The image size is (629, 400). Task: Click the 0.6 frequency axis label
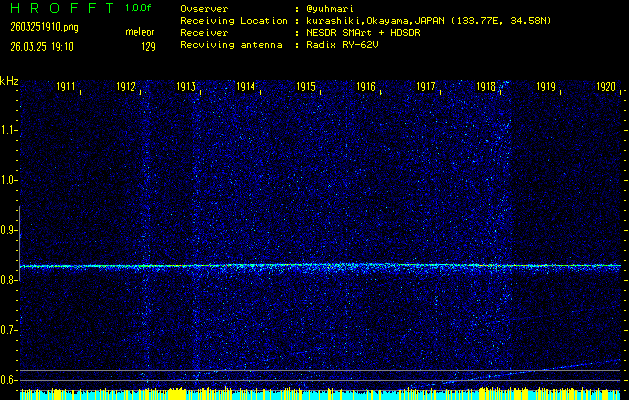click(x=8, y=380)
